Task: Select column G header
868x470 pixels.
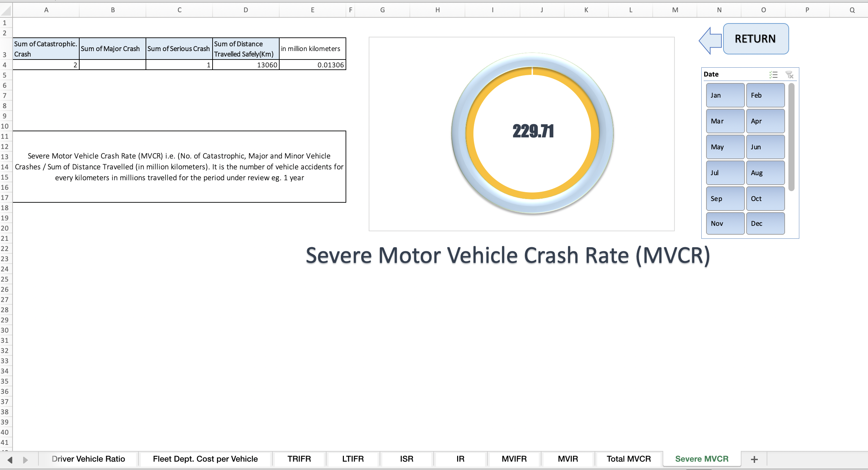Action: [x=382, y=10]
